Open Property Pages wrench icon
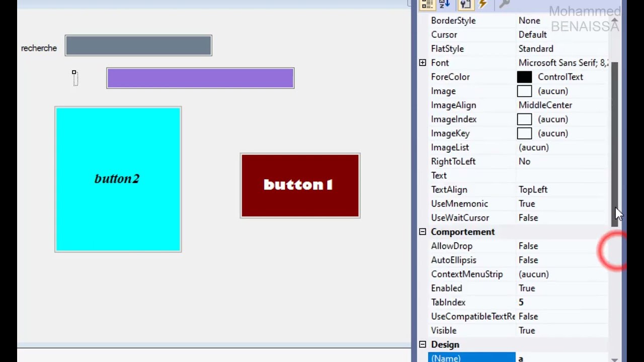Image resolution: width=644 pixels, height=362 pixels. pyautogui.click(x=504, y=4)
